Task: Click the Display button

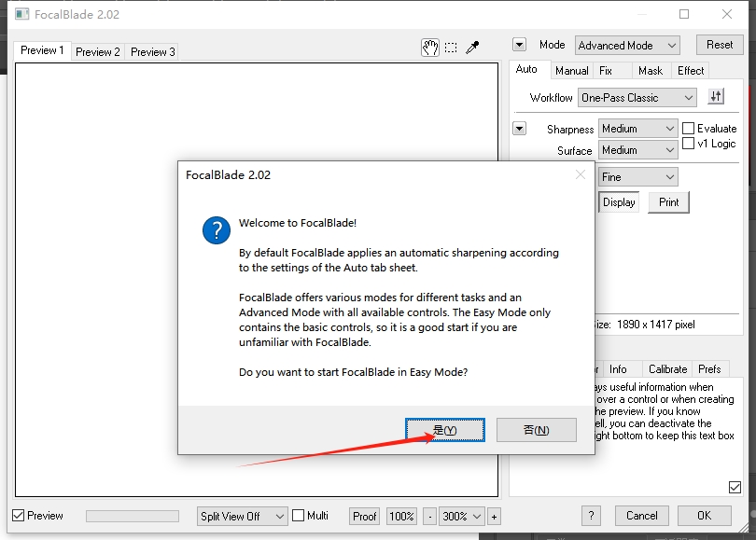Action: (619, 202)
